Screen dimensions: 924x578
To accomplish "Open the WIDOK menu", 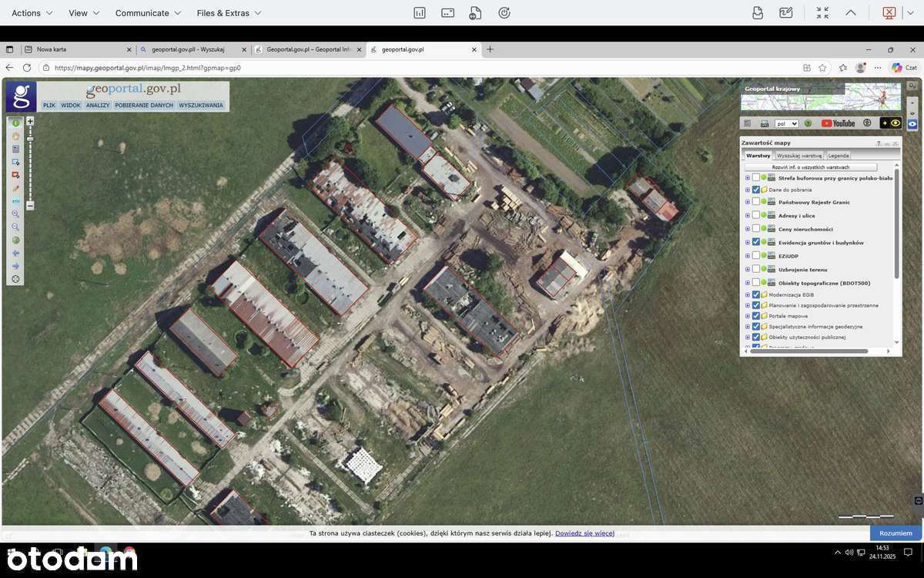I will point(71,106).
